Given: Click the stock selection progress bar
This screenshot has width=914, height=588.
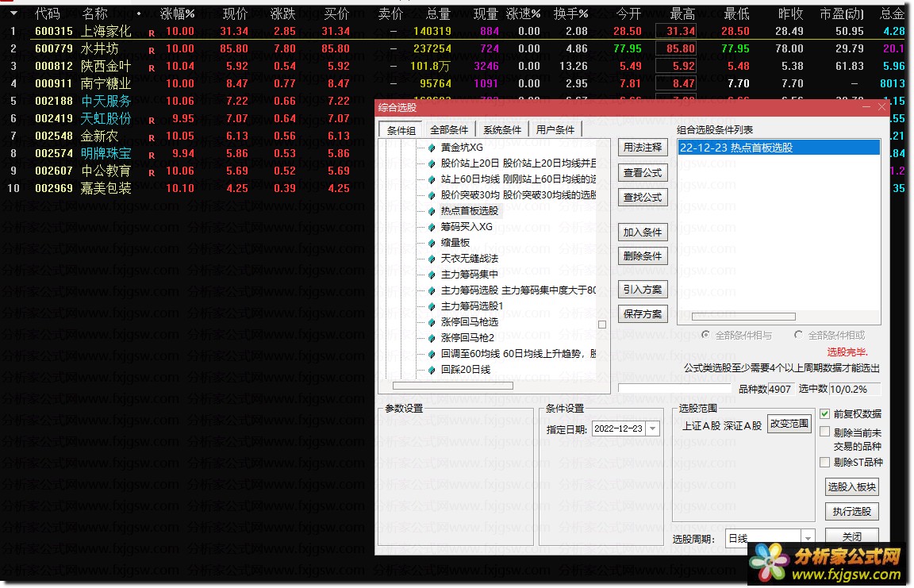Looking at the screenshot, I should click(x=674, y=389).
